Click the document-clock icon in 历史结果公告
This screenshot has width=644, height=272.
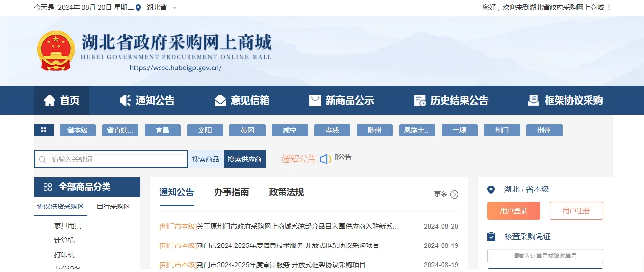(420, 100)
